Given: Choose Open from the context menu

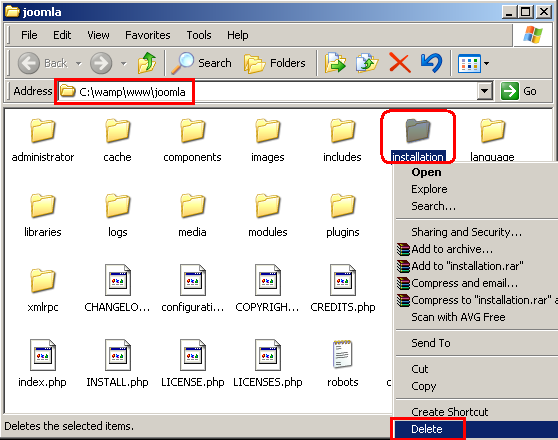Looking at the screenshot, I should coord(477,172).
